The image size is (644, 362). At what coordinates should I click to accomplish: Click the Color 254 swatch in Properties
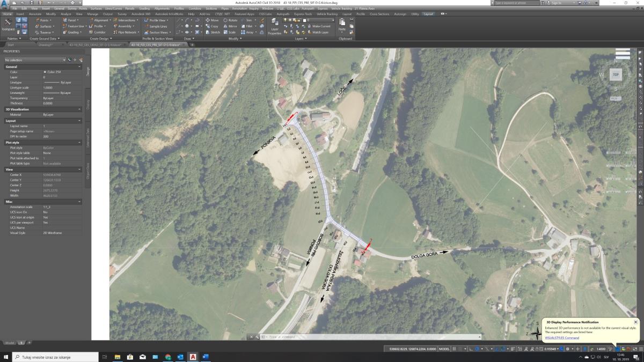coord(45,72)
